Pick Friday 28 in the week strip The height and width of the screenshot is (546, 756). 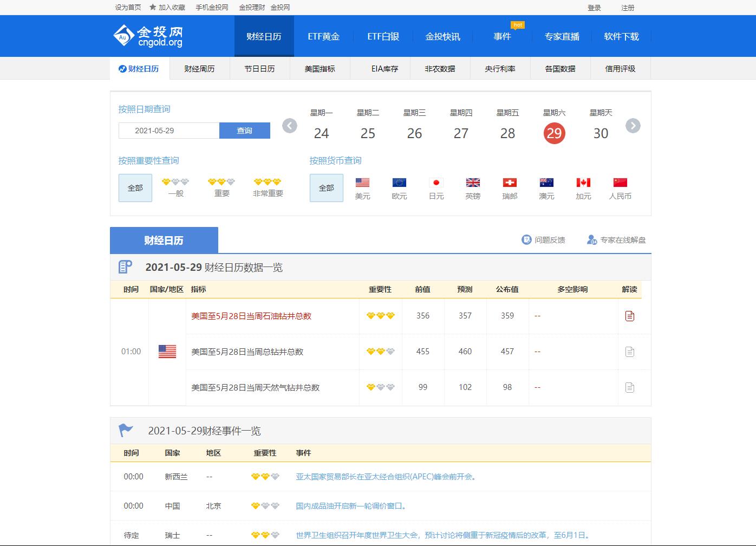point(507,133)
